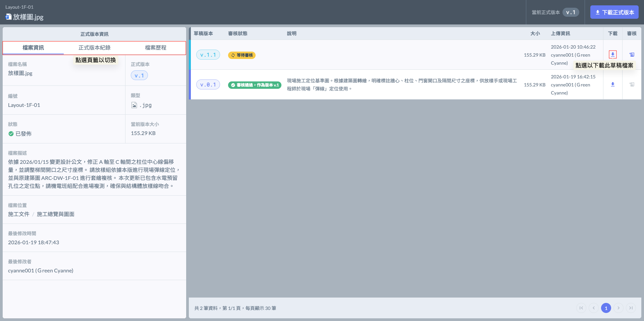The image size is (644, 321).
Task: Open 施工文件 folder in file location
Action: point(19,214)
